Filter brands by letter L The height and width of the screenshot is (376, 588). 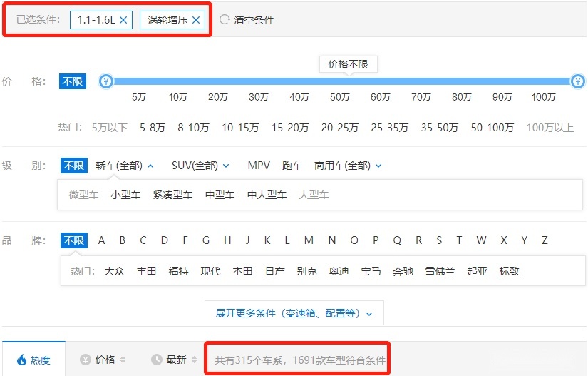pyautogui.click(x=287, y=240)
